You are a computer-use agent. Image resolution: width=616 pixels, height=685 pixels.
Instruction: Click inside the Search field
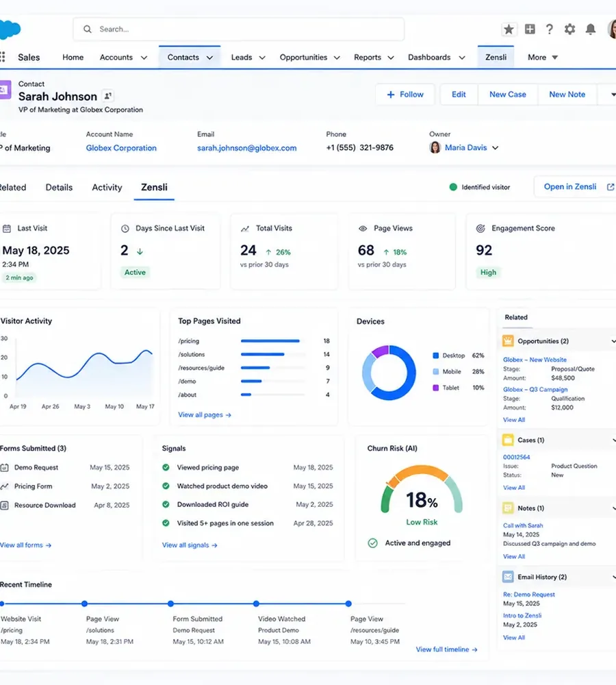tap(239, 29)
